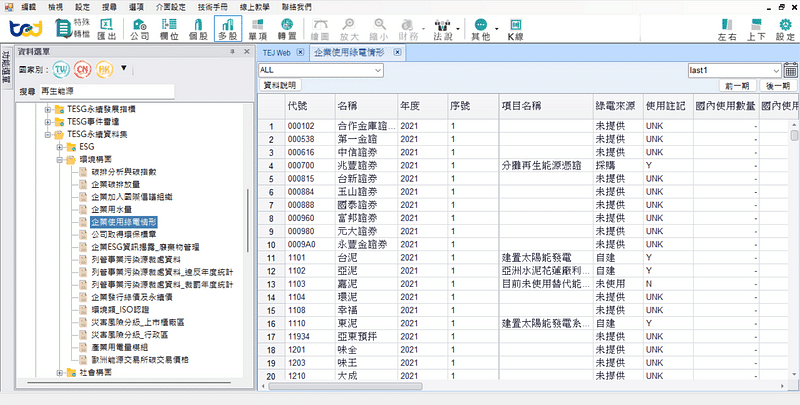Open the 特殊轉檔 special conversion tool
This screenshot has height=405, width=800.
(71, 29)
